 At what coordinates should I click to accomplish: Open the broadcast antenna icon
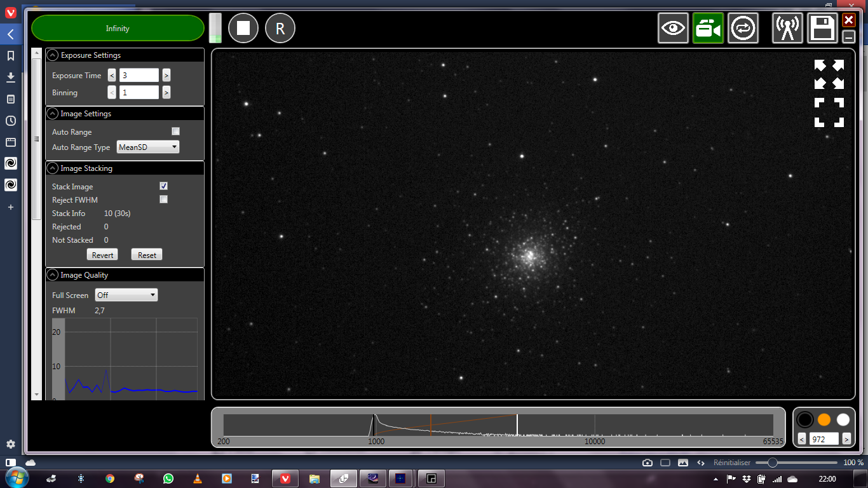(x=788, y=29)
